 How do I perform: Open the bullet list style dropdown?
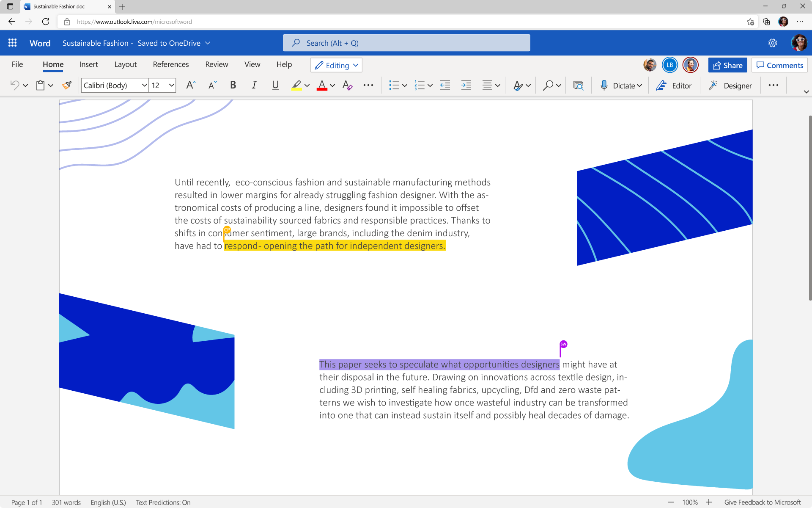(x=404, y=85)
